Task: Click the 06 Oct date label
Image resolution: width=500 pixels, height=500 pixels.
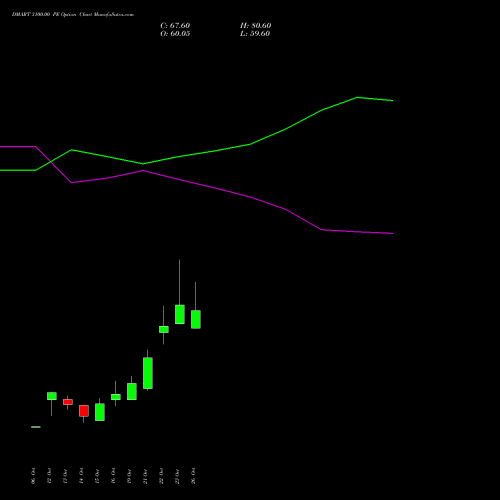Action: click(33, 476)
